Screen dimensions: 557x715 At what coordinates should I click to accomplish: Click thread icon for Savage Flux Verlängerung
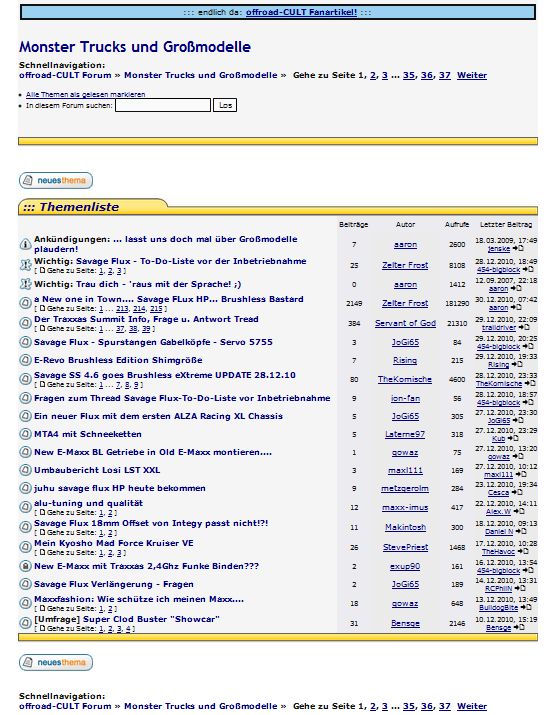click(x=25, y=584)
